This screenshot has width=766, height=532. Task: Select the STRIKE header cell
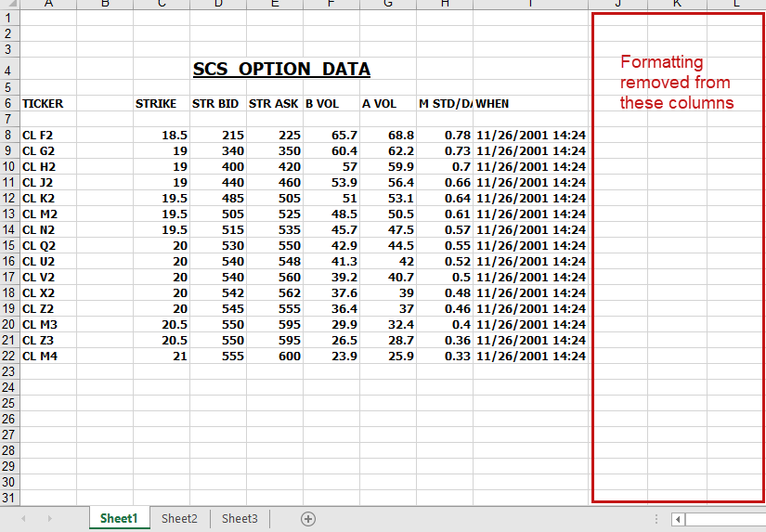click(162, 104)
